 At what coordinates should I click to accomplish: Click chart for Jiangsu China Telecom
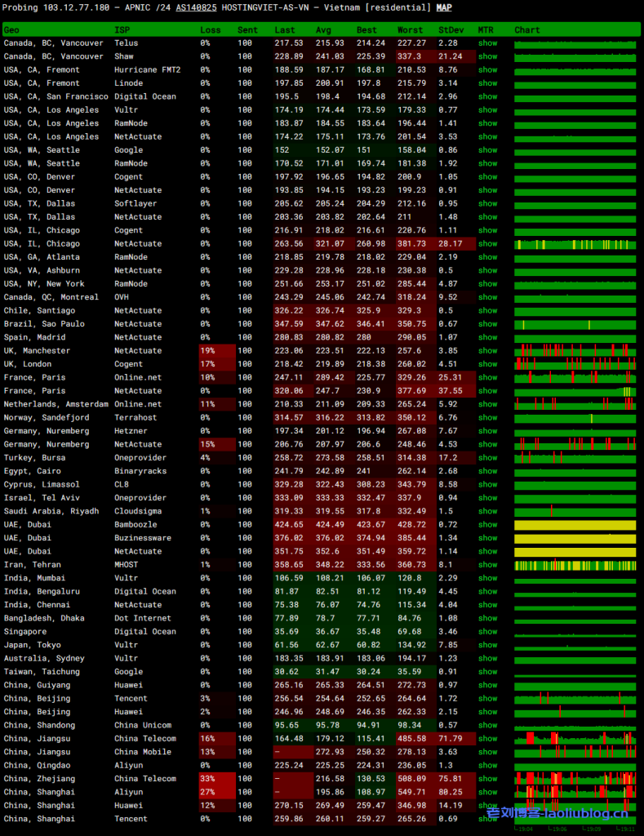pos(575,739)
